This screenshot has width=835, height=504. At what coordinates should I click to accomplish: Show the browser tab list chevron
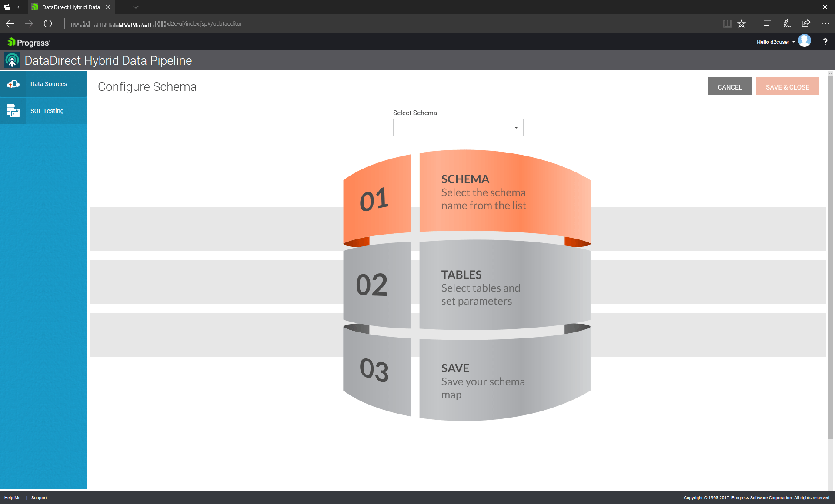click(136, 7)
